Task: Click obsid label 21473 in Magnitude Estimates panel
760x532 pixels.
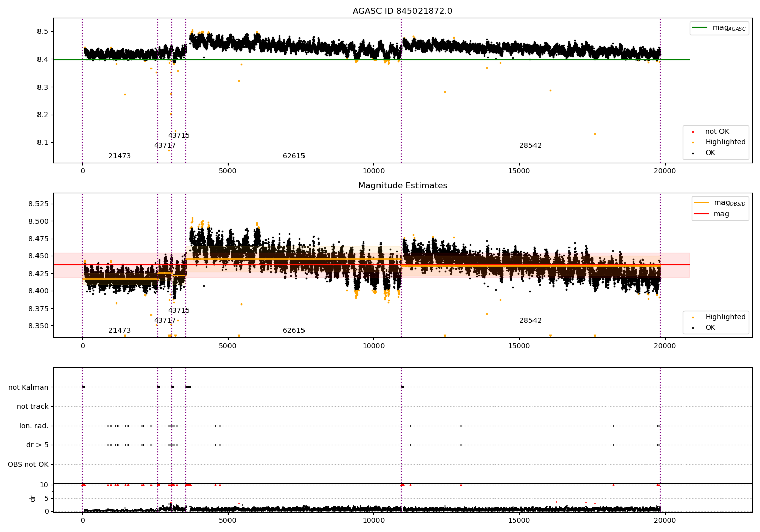Action: 120,331
